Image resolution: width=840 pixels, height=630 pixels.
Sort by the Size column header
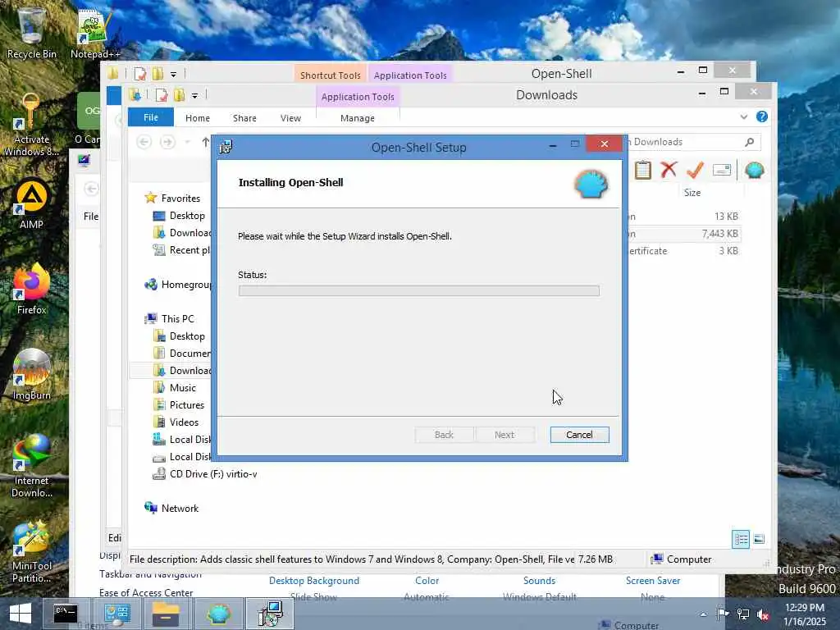tap(692, 192)
